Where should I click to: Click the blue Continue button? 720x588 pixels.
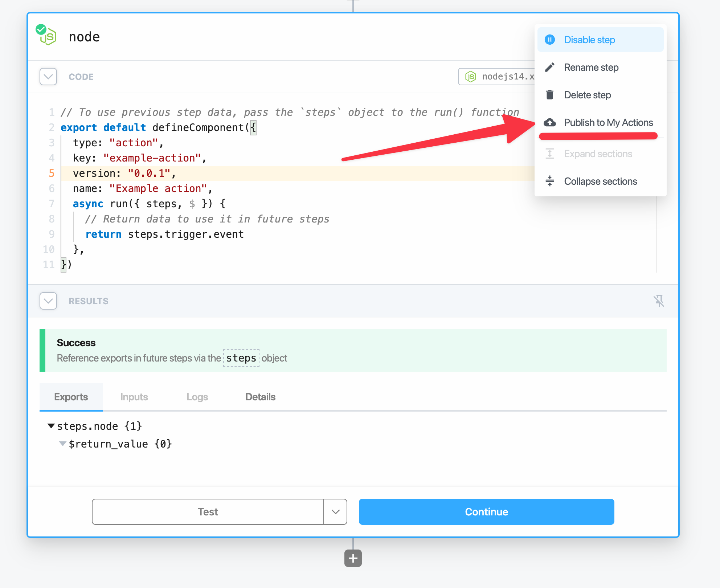coord(486,511)
